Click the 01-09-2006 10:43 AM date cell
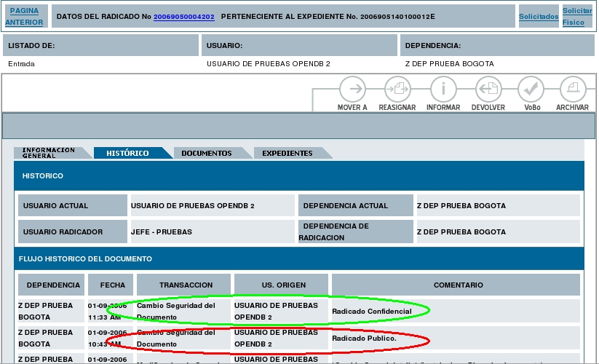The width and height of the screenshot is (599, 364). 111,338
